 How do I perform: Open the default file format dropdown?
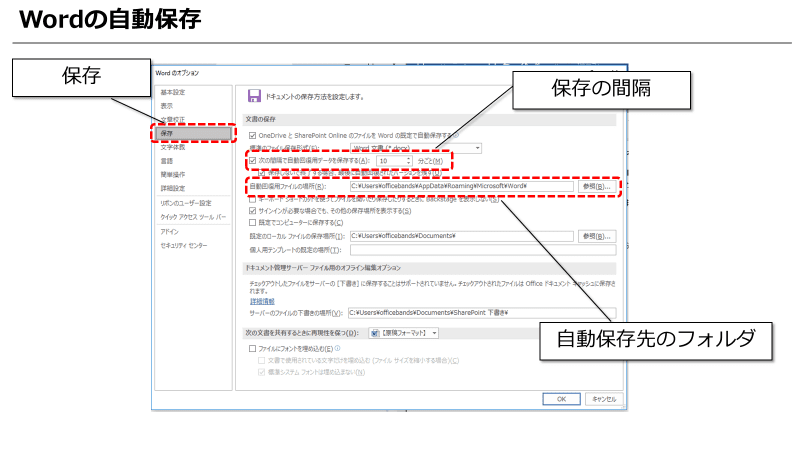click(x=477, y=147)
